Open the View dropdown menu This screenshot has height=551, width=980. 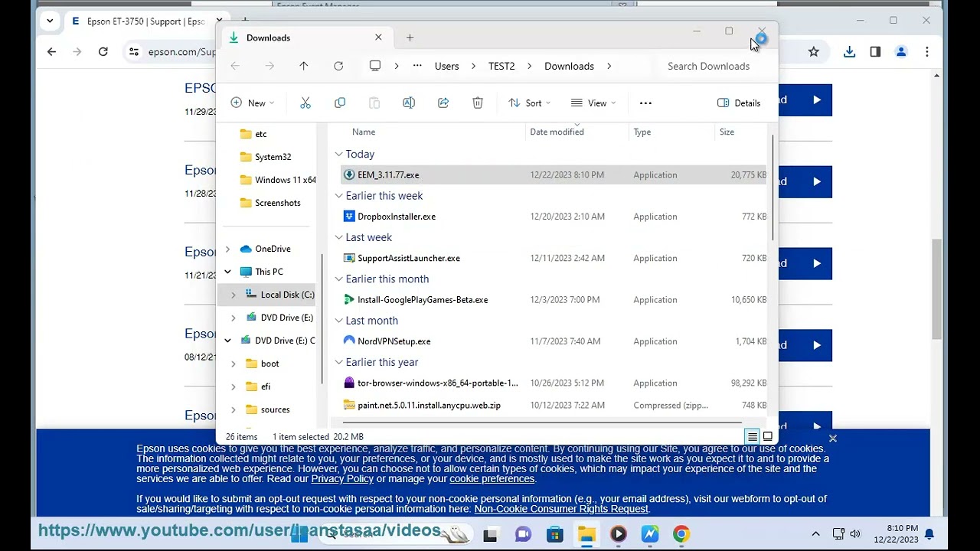pos(593,103)
